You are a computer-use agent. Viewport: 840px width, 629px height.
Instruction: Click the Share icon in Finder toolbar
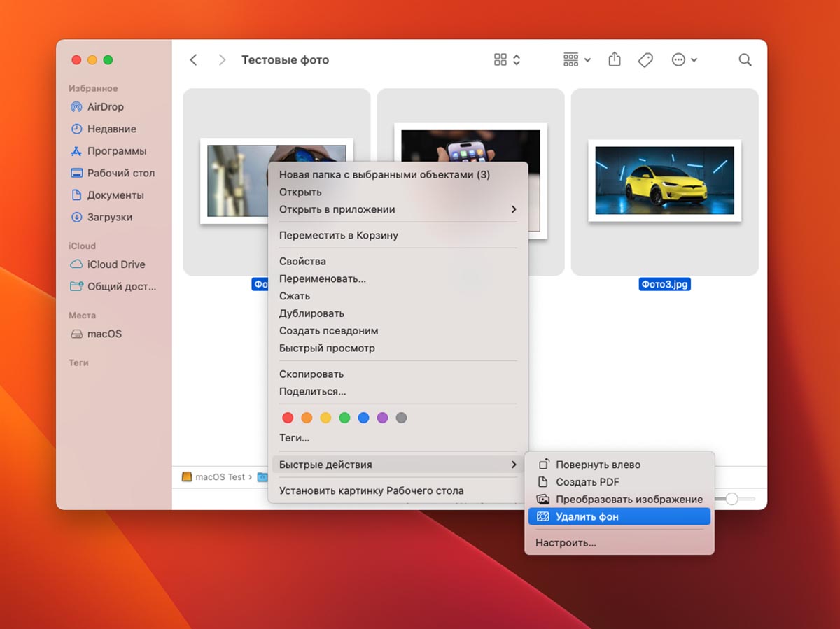[615, 60]
